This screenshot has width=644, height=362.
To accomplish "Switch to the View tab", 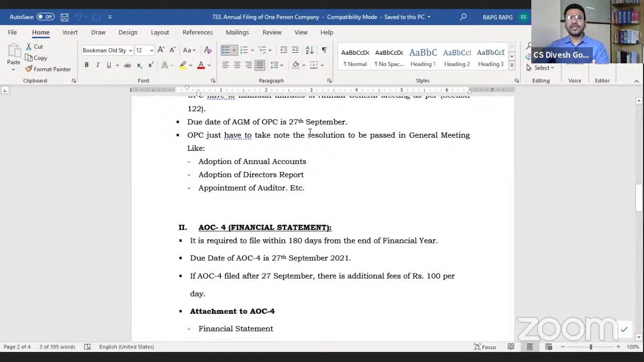I will coord(301,32).
